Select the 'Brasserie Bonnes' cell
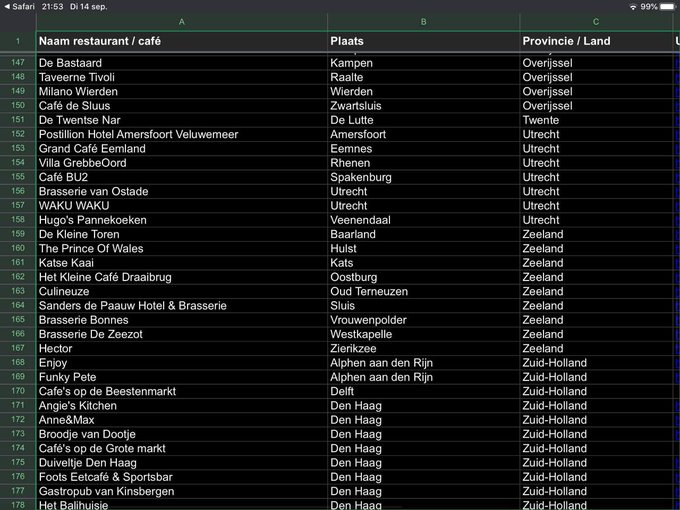The height and width of the screenshot is (510, 680). [x=182, y=320]
